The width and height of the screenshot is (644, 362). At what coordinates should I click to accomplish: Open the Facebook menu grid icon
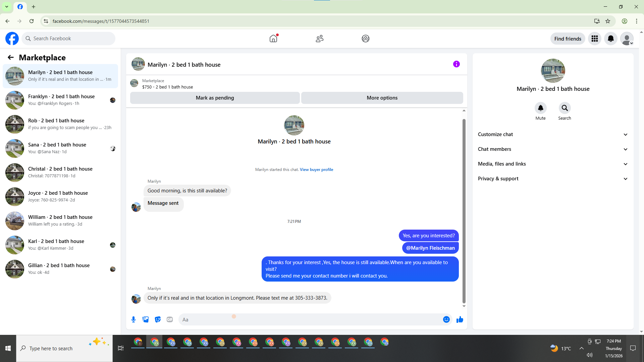tap(595, 39)
